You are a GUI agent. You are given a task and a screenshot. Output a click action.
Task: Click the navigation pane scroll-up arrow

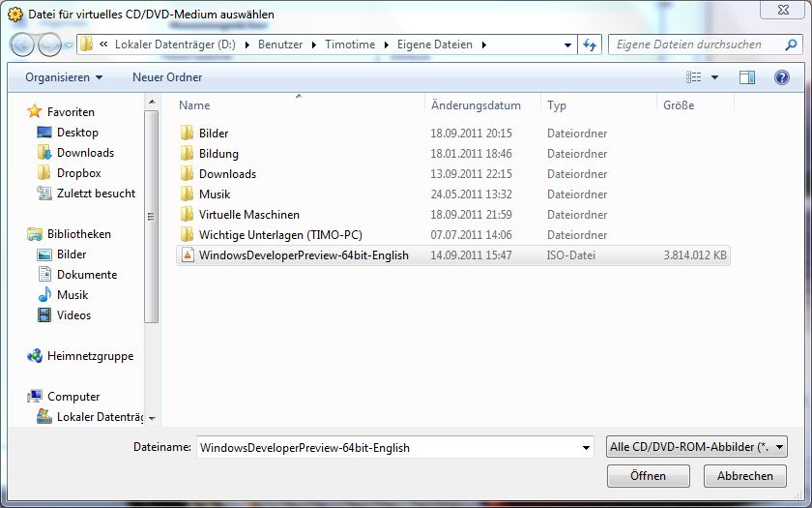(152, 103)
